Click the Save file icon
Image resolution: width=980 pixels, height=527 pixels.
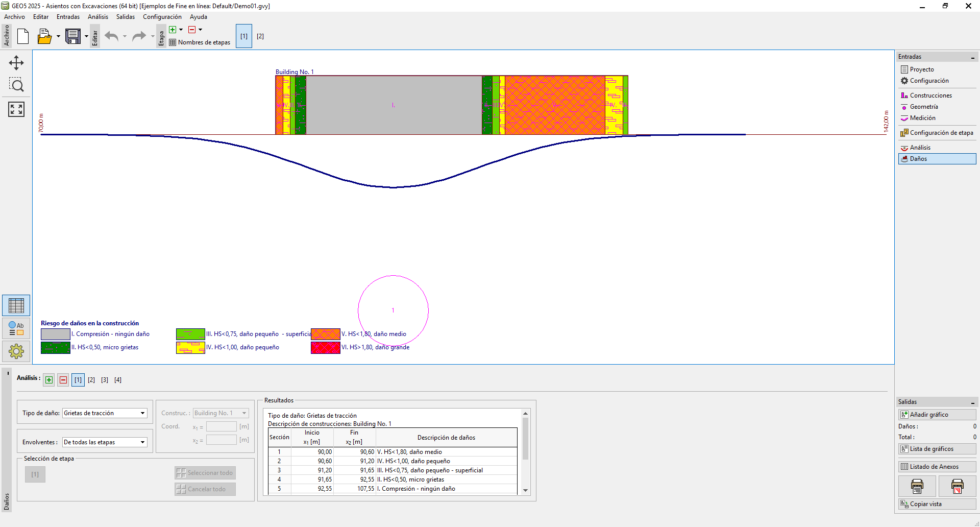point(73,36)
